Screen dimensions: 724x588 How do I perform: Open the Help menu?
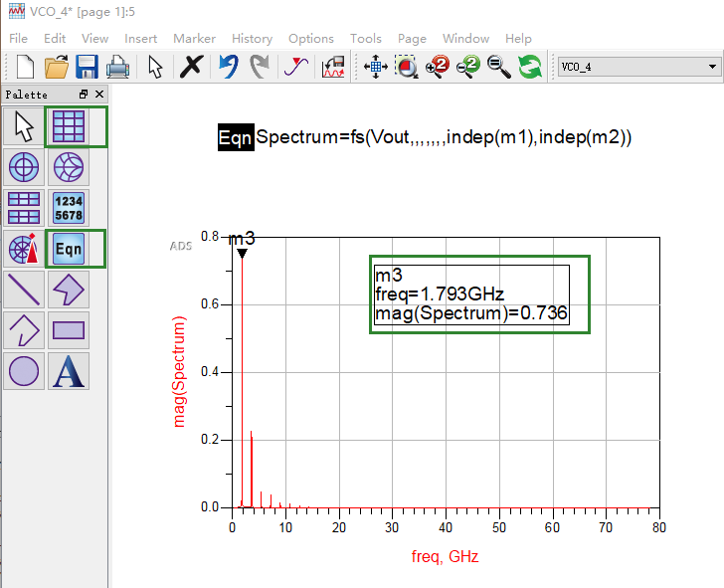pos(518,39)
